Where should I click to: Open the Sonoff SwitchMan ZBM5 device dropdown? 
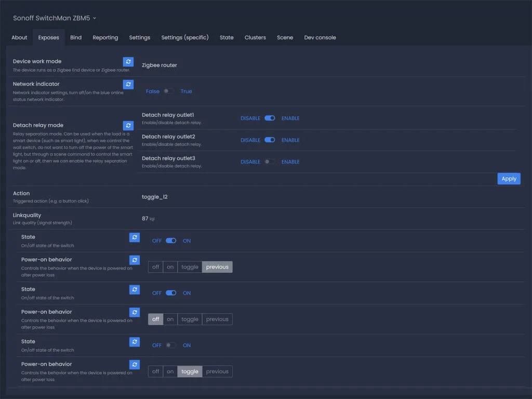pos(55,18)
